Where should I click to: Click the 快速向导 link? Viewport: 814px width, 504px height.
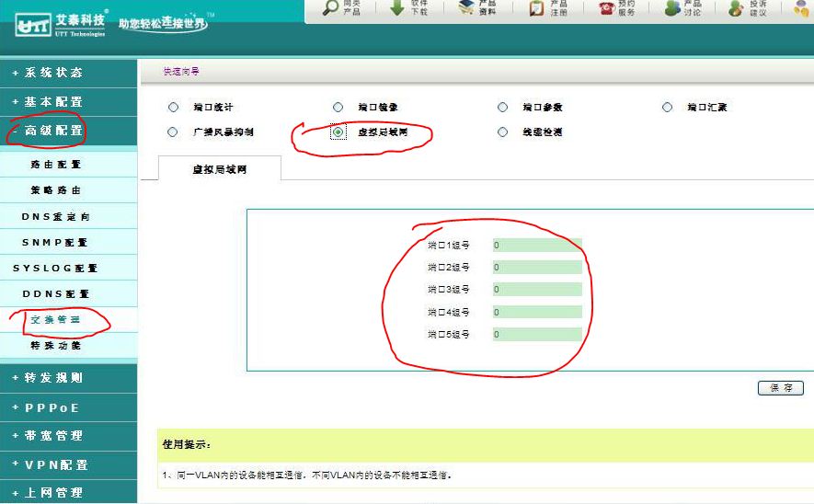pos(181,72)
